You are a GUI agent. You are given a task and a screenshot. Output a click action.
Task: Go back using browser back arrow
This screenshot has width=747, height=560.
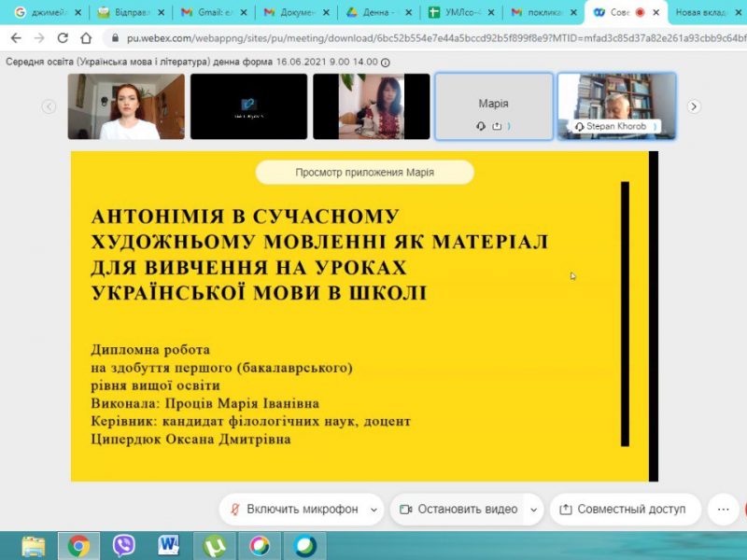point(15,38)
